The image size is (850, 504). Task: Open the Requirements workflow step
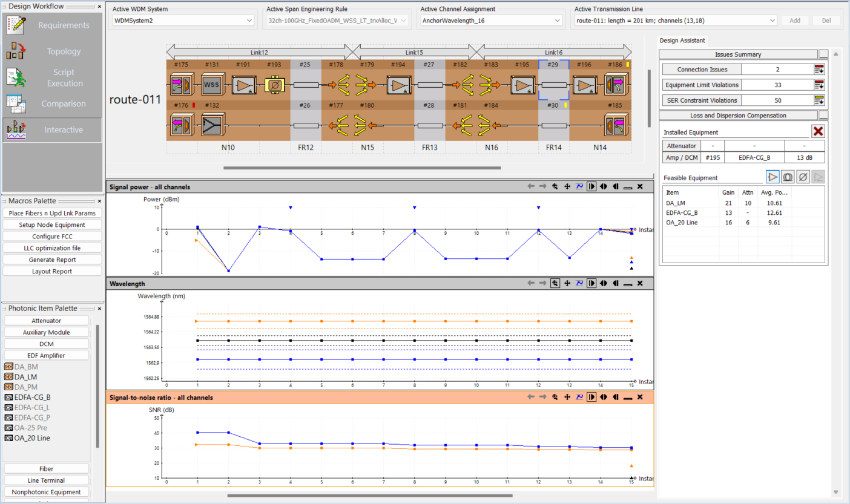(51, 25)
